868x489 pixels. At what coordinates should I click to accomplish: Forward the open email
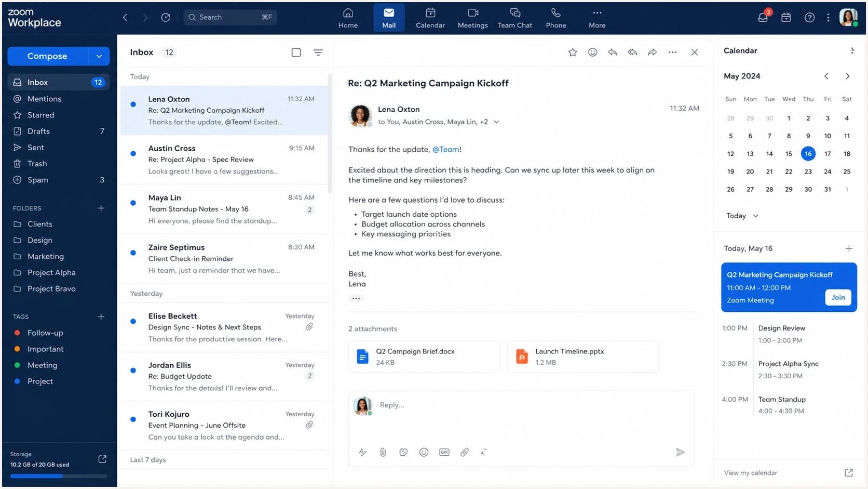coord(653,52)
